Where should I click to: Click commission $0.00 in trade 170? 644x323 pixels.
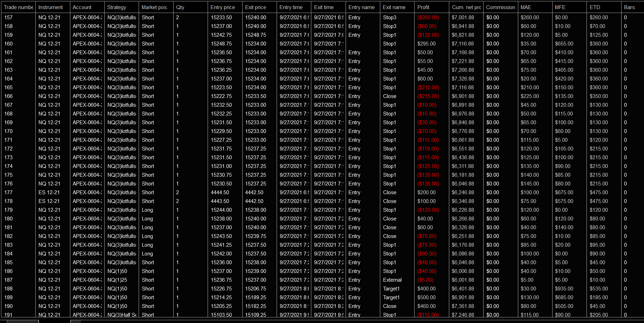coord(493,131)
